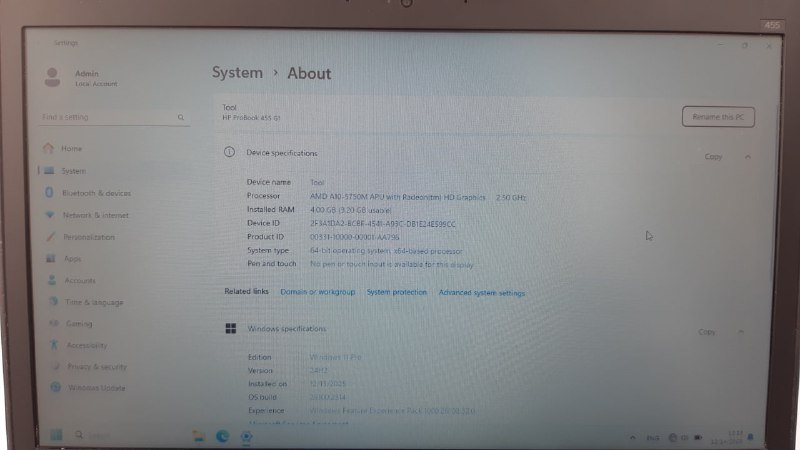
Task: Click the Rename this PC button
Action: (718, 117)
